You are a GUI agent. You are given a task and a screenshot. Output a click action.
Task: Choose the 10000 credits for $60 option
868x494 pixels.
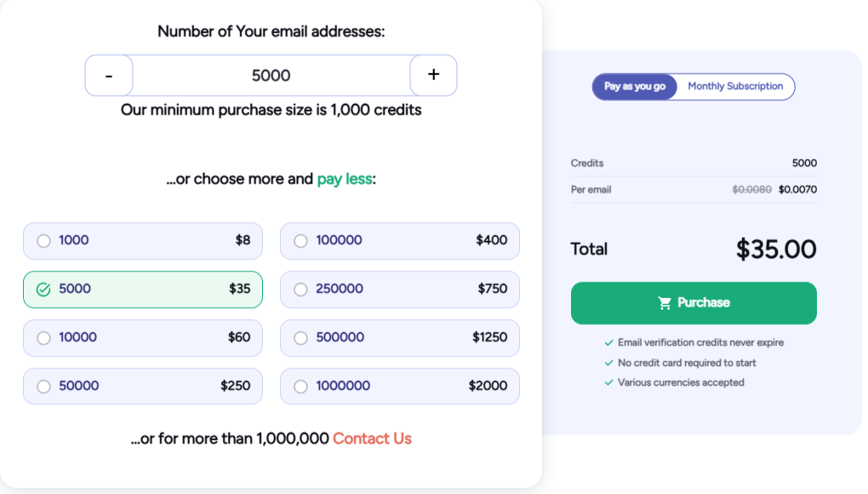(143, 338)
